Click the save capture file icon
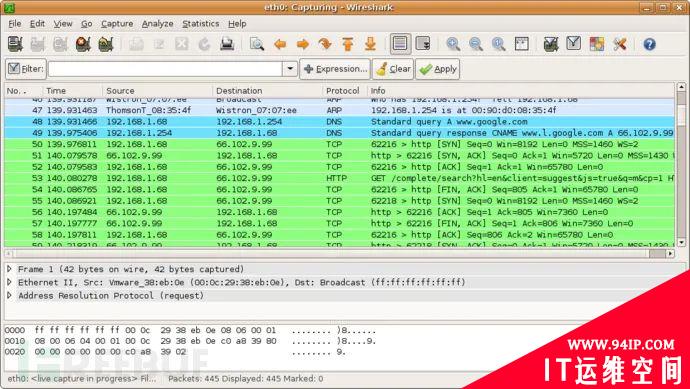This screenshot has width=690, height=389. point(159,44)
